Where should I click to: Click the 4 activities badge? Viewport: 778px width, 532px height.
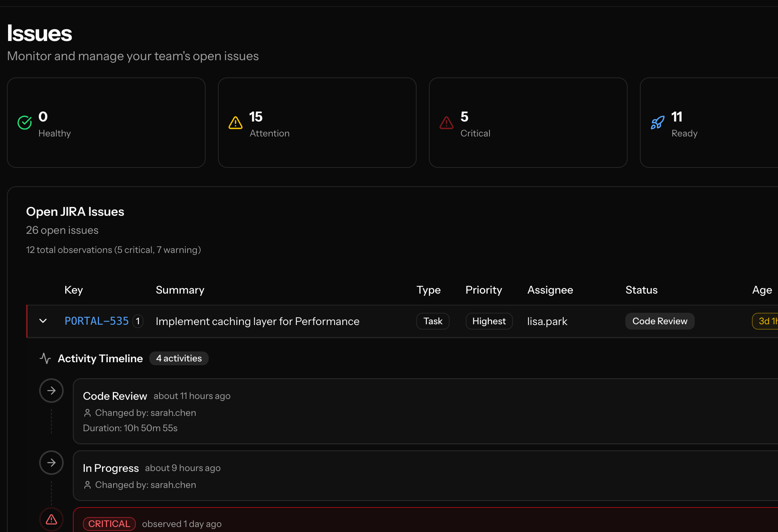pos(179,358)
